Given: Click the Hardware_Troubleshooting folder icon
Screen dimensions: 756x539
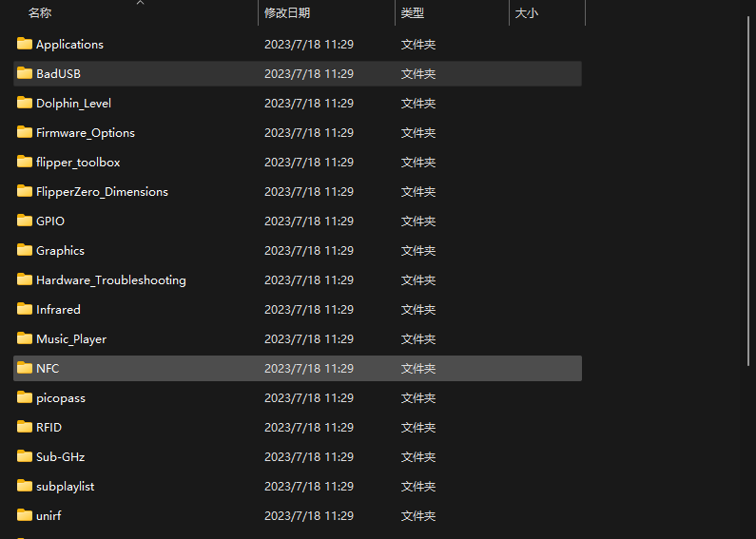Looking at the screenshot, I should tap(25, 279).
